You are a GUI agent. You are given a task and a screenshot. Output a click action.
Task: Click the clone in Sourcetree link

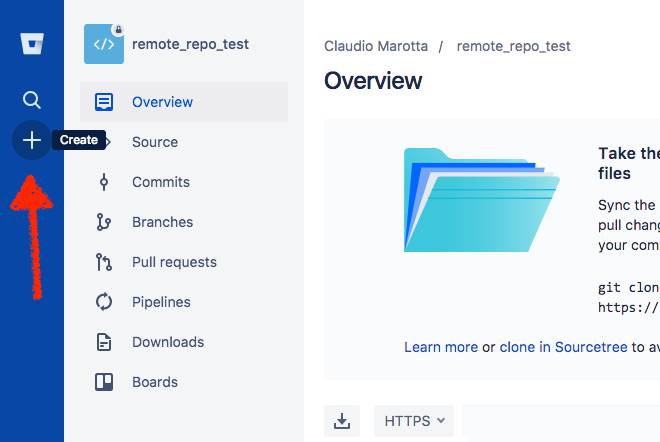point(563,347)
